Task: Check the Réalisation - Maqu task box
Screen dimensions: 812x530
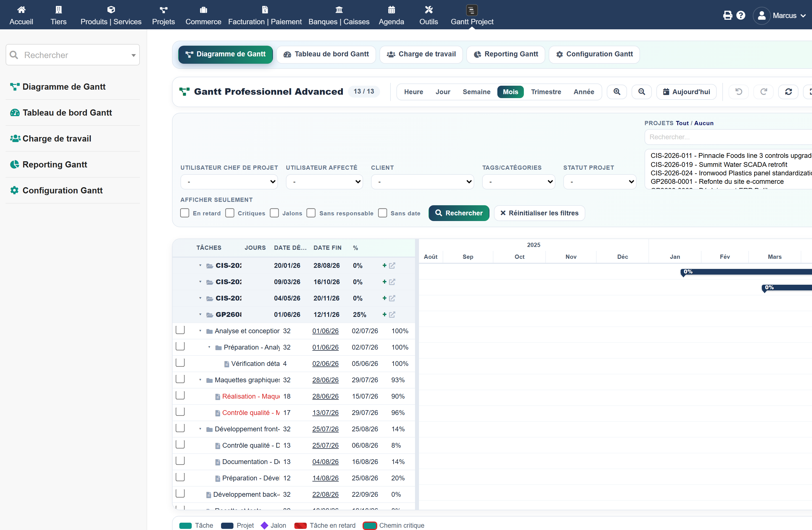Action: pyautogui.click(x=180, y=396)
